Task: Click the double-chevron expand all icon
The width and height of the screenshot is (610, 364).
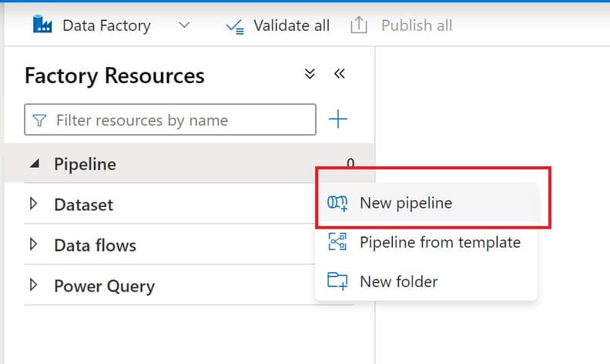Action: [x=310, y=74]
